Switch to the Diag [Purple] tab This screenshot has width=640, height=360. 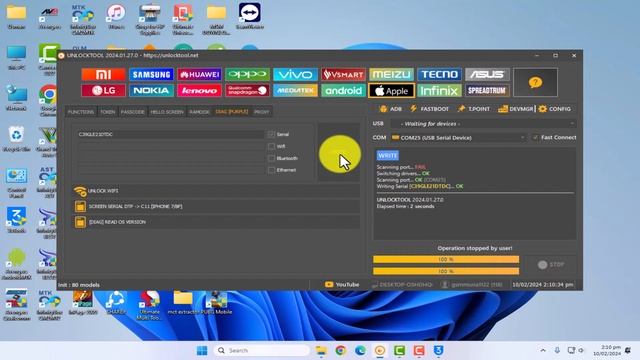click(x=231, y=112)
